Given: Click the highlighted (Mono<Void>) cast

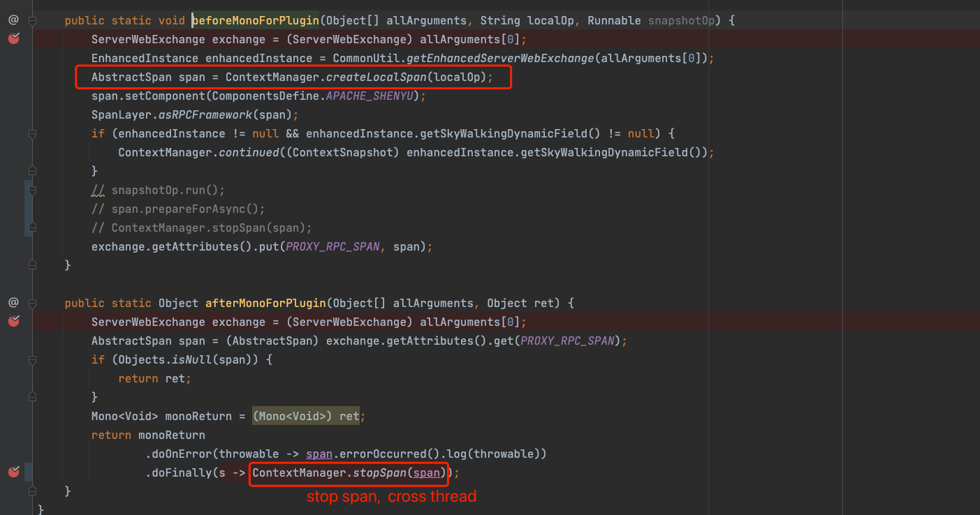Looking at the screenshot, I should coord(293,416).
